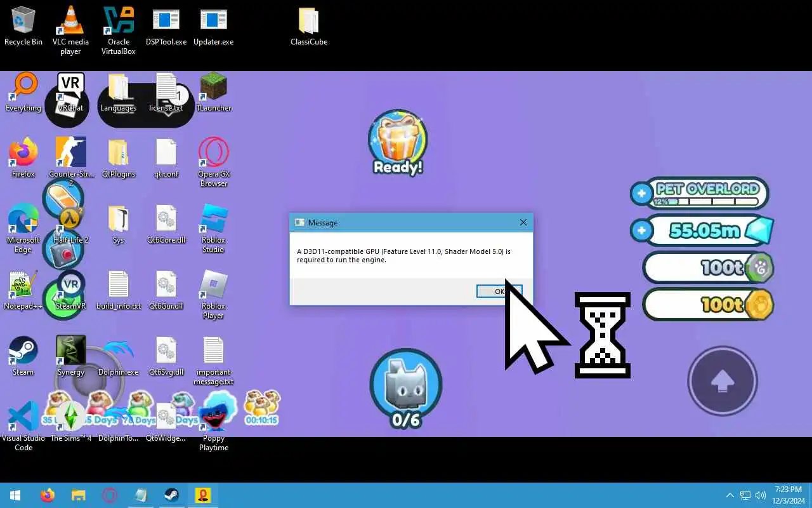Viewport: 812px width, 508px height.
Task: Select the Microsoft Edge shortcut
Action: click(x=23, y=229)
